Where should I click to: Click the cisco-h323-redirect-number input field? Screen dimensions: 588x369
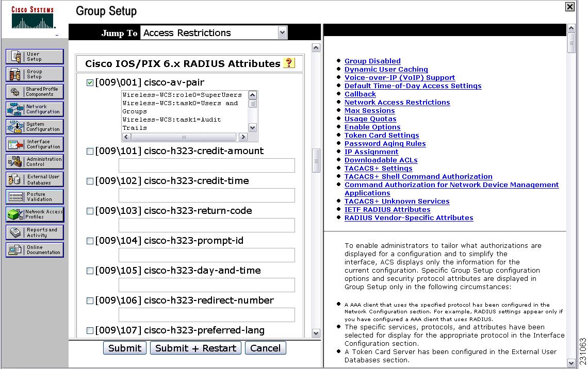207,315
